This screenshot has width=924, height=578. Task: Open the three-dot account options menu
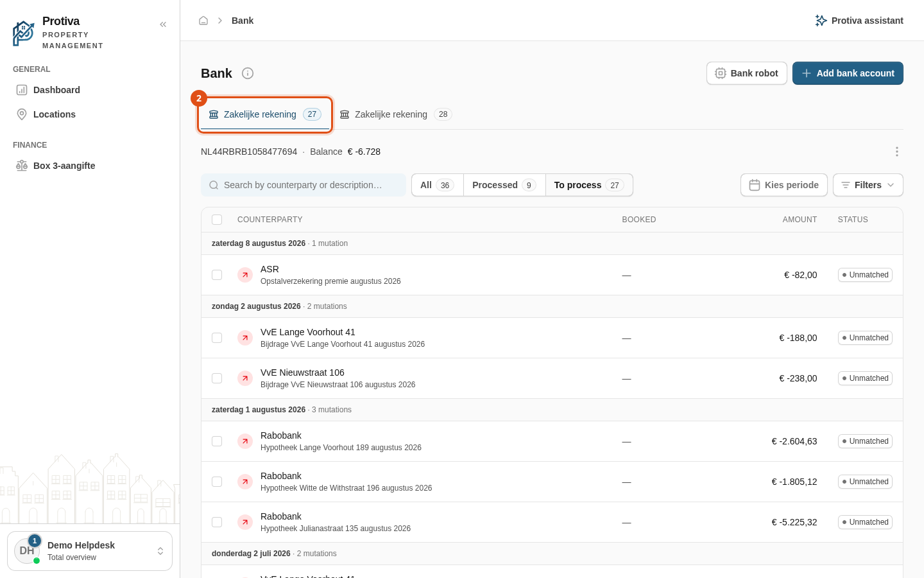tap(897, 152)
